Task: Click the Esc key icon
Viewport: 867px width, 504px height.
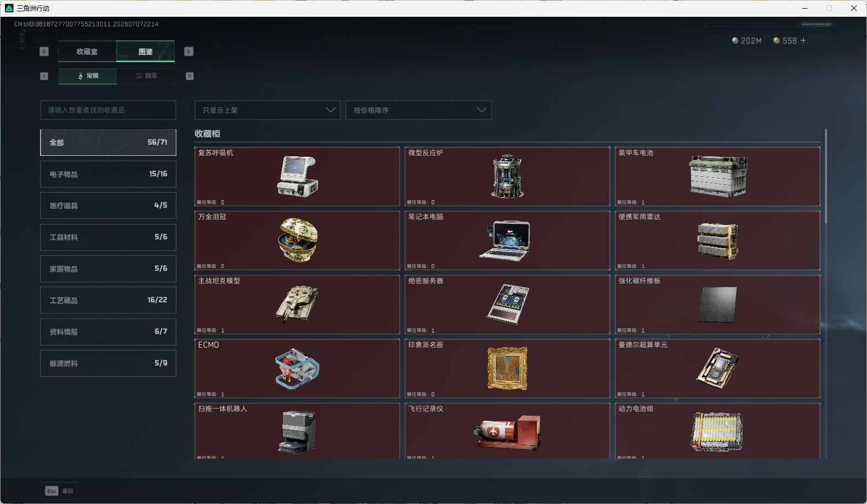Action: tap(51, 491)
